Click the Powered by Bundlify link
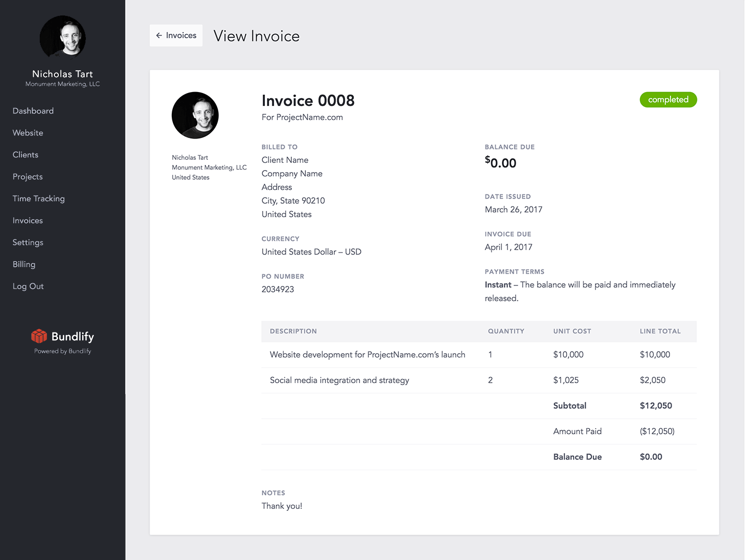Viewport: 745px width, 560px height. [x=63, y=351]
